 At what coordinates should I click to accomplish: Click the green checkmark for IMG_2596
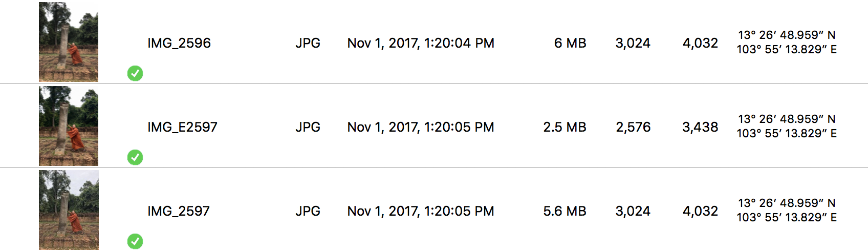pyautogui.click(x=135, y=73)
